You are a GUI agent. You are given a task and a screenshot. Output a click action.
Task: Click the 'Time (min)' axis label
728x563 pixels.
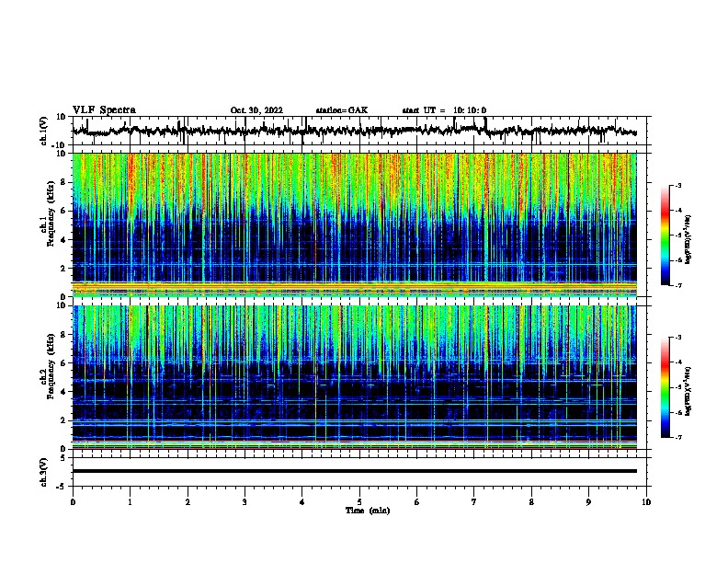pyautogui.click(x=368, y=511)
